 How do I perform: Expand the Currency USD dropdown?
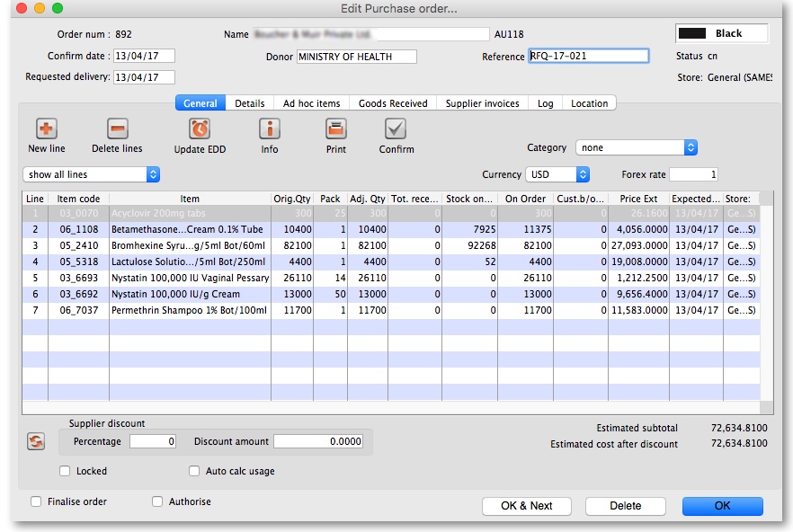557,174
